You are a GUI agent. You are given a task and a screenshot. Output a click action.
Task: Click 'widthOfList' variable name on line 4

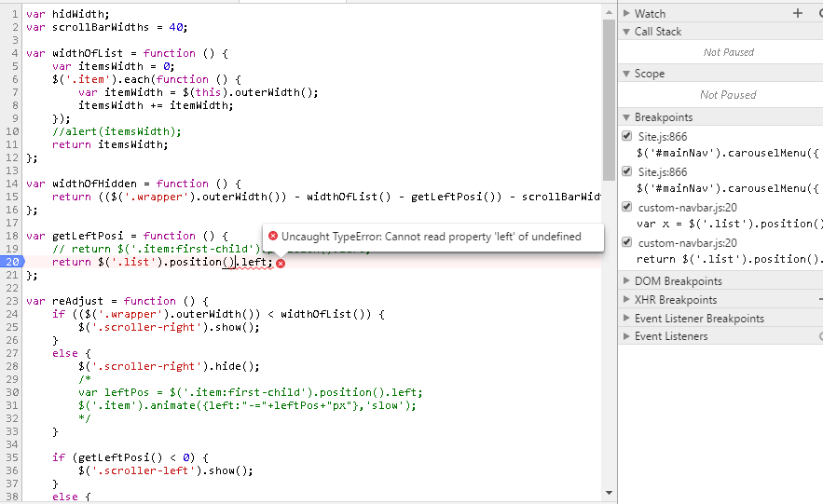coord(87,53)
